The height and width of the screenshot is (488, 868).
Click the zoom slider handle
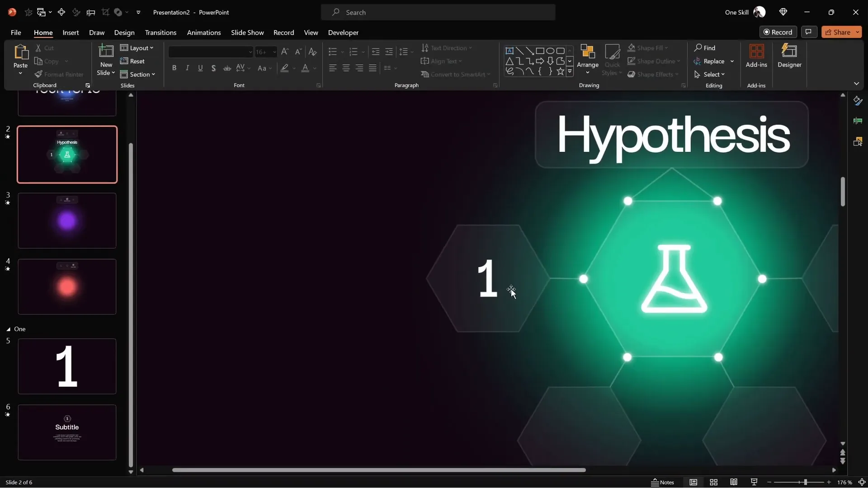[x=805, y=482]
